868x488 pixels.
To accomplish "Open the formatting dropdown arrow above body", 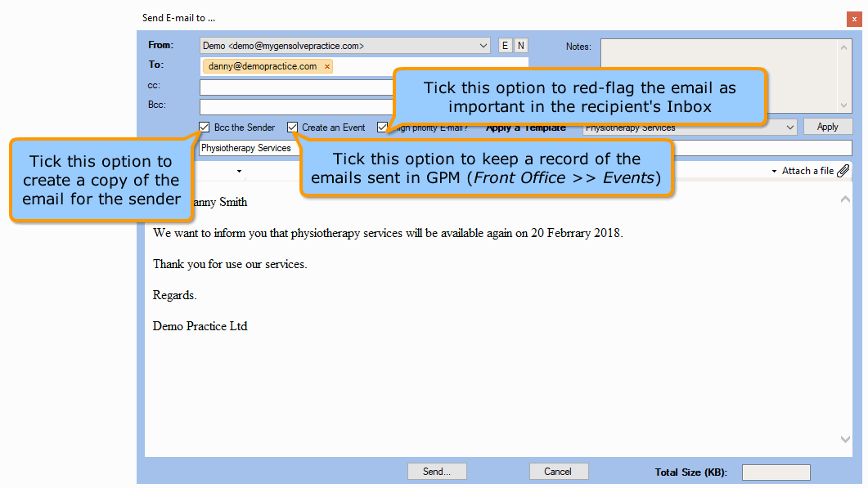I will point(240,172).
